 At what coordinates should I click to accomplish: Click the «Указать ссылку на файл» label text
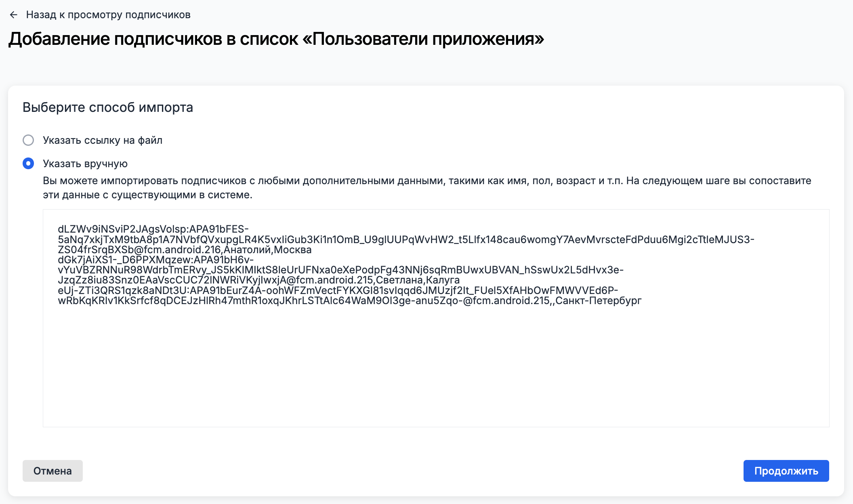[x=103, y=140]
